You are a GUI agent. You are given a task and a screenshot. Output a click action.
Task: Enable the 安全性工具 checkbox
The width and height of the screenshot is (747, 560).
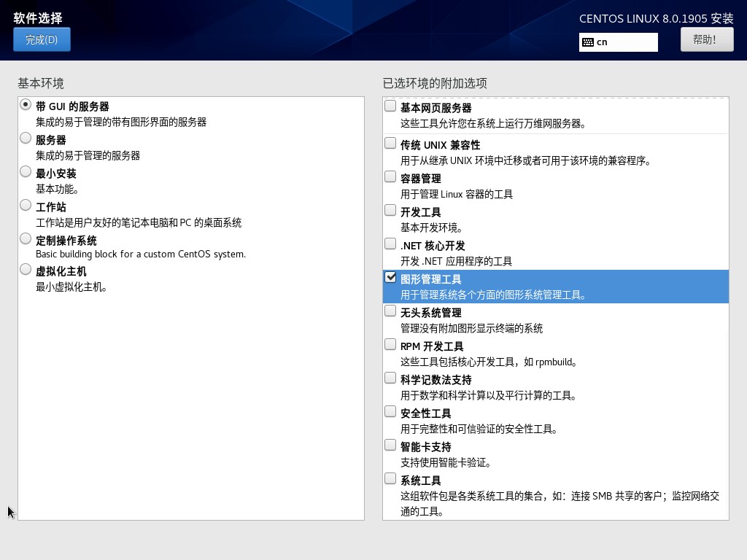(x=390, y=411)
